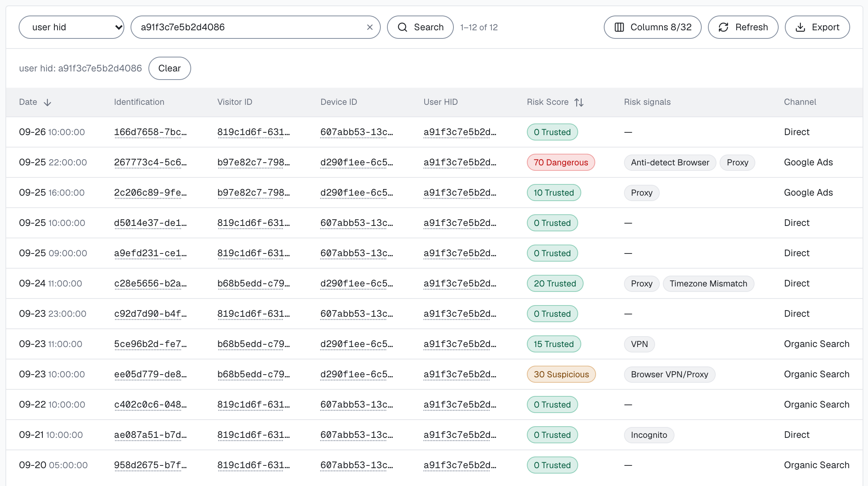Click Google Ads in the 09-25 22:00:00 row
Screen dimensions: 868x486
pyautogui.click(x=808, y=162)
